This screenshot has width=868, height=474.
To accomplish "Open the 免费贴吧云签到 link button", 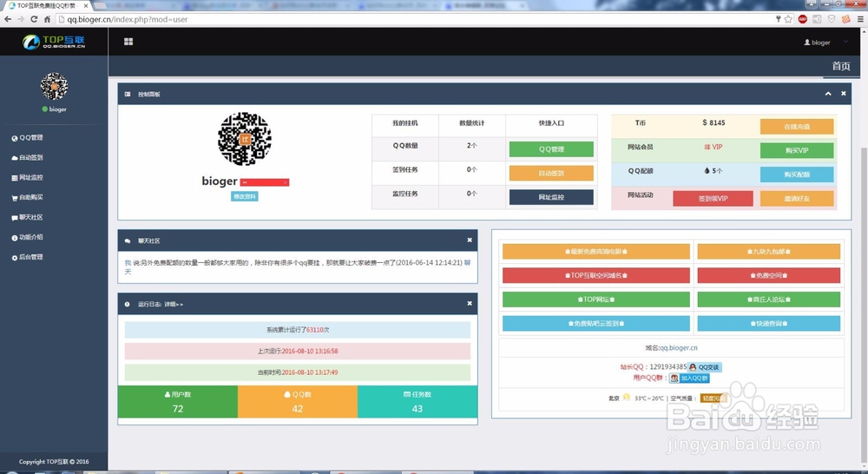I will point(596,324).
